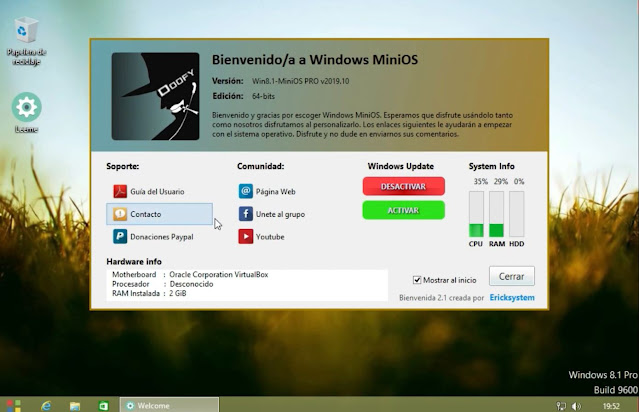
Task: Click the green ACTIVAR button
Action: [403, 210]
